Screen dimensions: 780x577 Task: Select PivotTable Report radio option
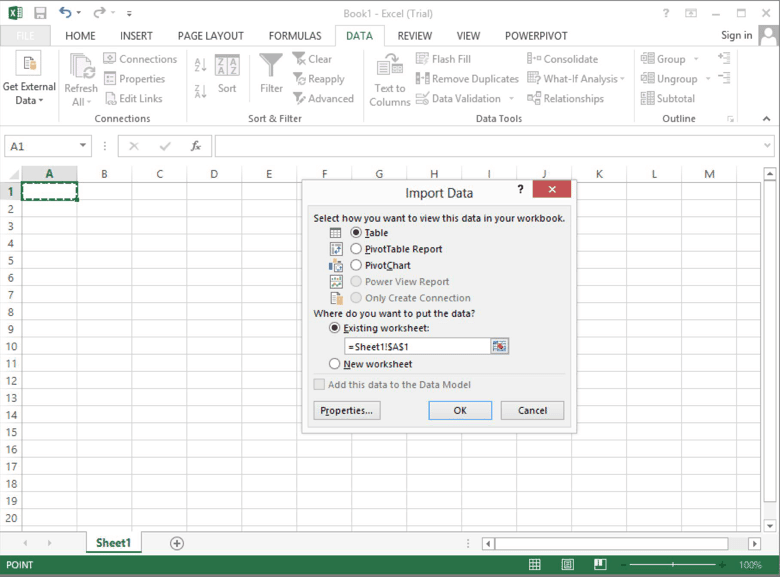[356, 248]
